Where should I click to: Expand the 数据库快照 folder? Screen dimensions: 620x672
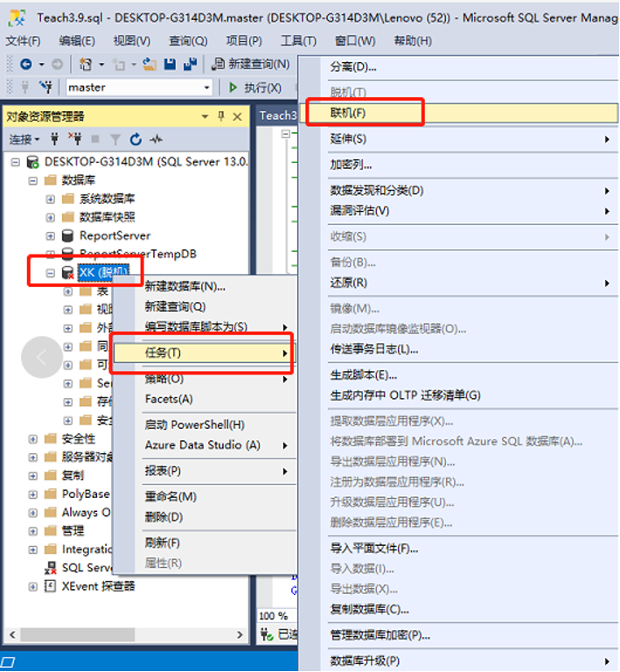(51, 217)
